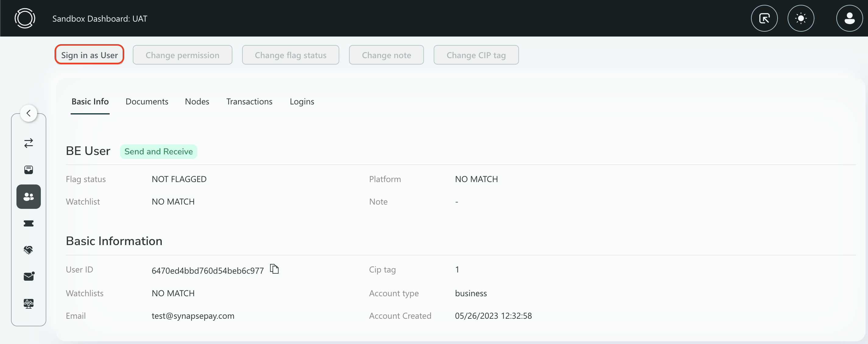Click the Sandbox Dashboard: UAT title
The width and height of the screenshot is (868, 344).
click(100, 18)
